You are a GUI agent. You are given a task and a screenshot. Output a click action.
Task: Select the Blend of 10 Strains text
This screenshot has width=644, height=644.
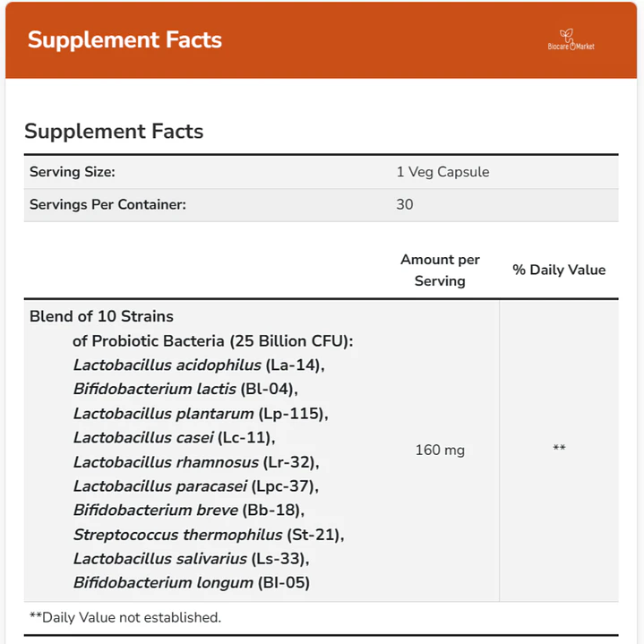tap(101, 316)
